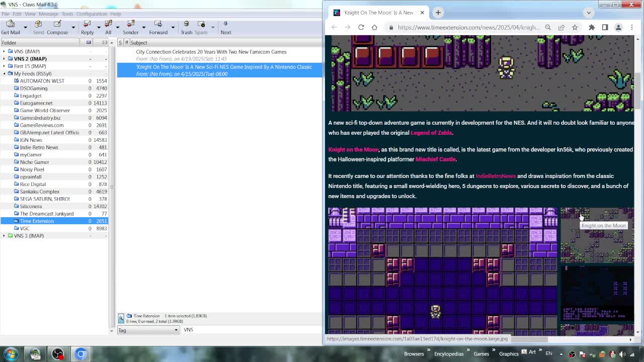
Task: Follow the Legend of Zelda link
Action: click(431, 133)
